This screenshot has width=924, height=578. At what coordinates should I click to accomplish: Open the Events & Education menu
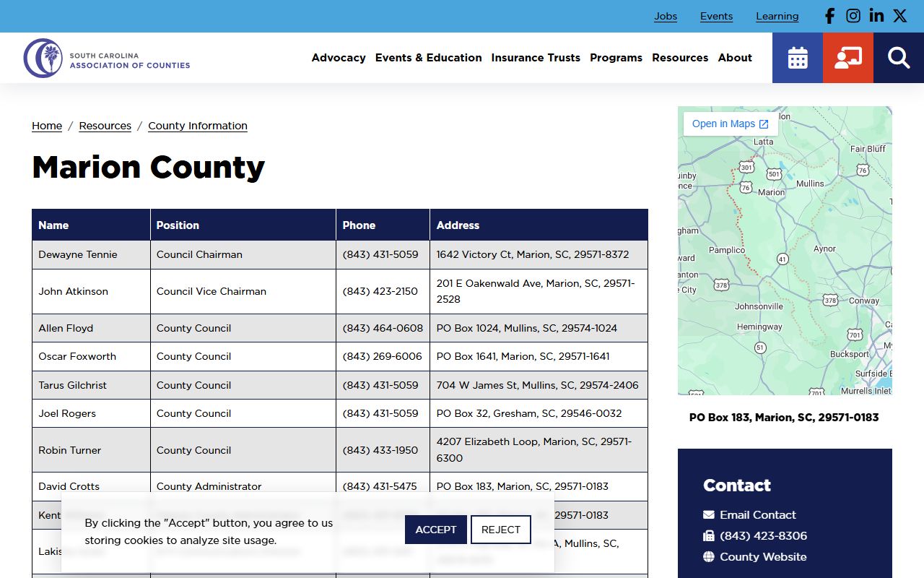pos(428,58)
